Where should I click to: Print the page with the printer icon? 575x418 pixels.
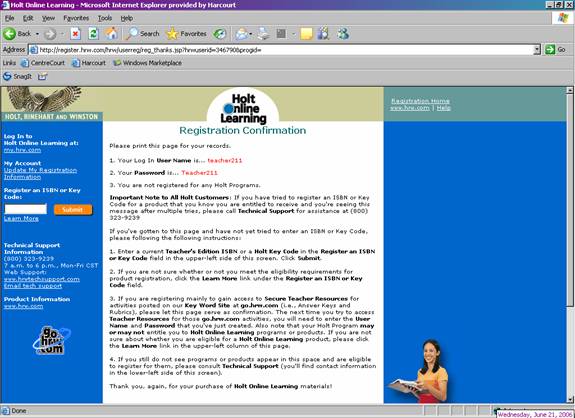[263, 34]
